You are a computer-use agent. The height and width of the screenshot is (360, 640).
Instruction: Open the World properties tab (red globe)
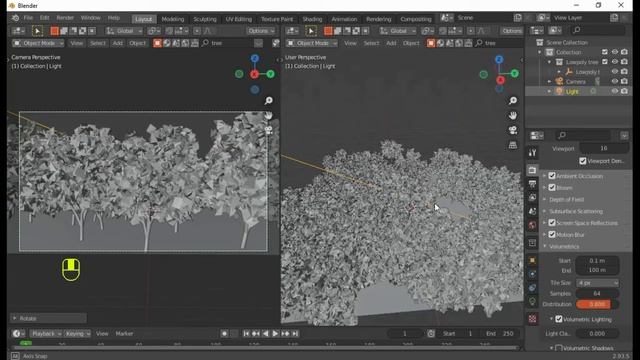(532, 225)
